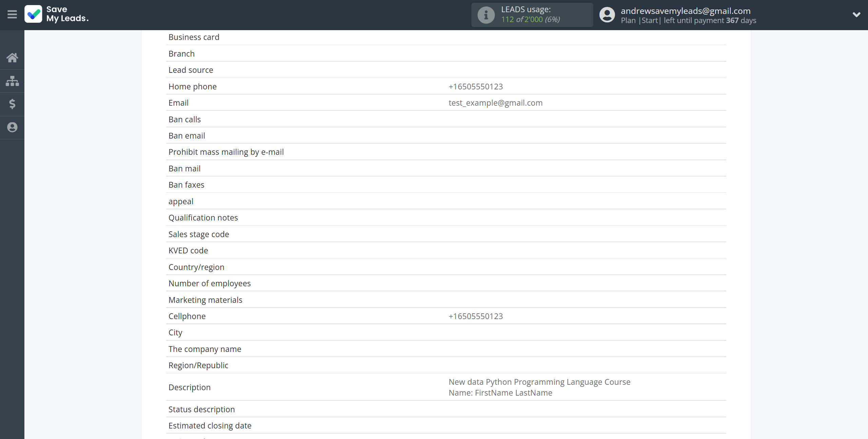Click the LEADS usage info icon

coord(486,15)
